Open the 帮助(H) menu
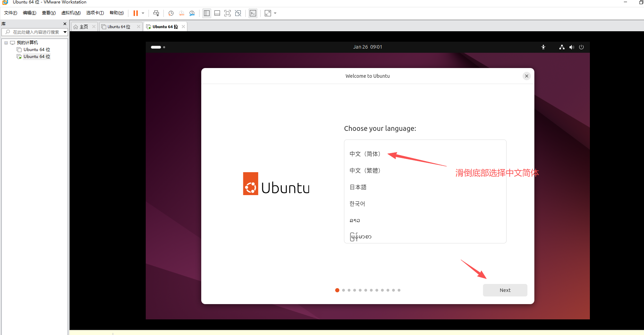Image resolution: width=644 pixels, height=335 pixels. [x=117, y=13]
